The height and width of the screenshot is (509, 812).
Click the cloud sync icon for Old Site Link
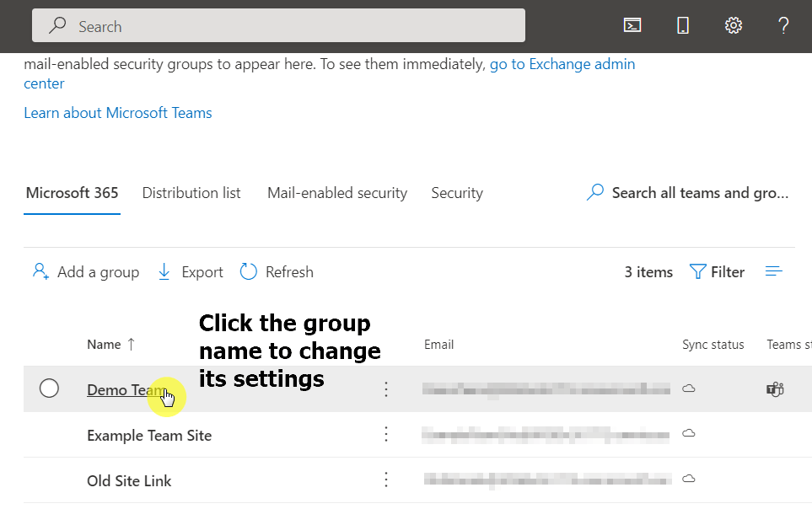(688, 479)
